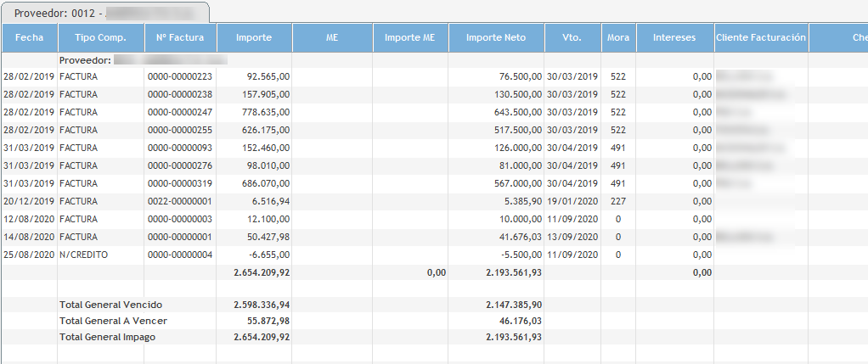Select the Proveedor: 0012 tab
Screen dimensions: 868x364
point(105,13)
